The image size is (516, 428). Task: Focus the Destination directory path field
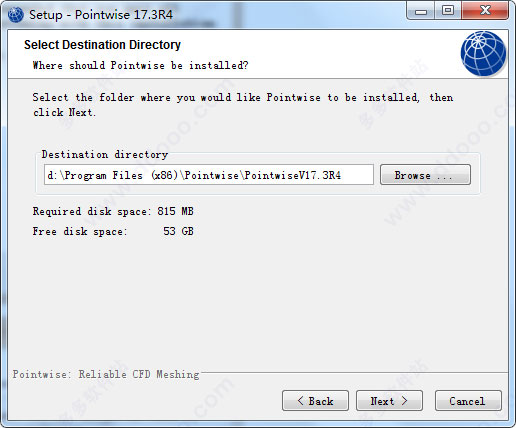209,175
